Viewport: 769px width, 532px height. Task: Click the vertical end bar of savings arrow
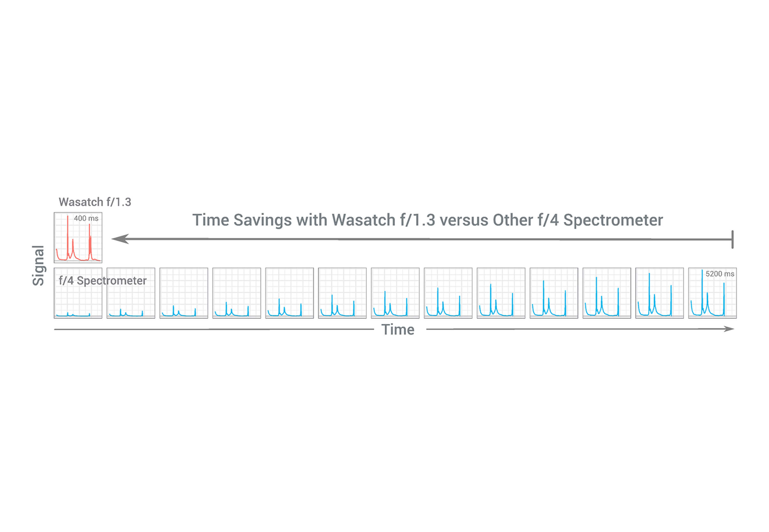pos(733,239)
